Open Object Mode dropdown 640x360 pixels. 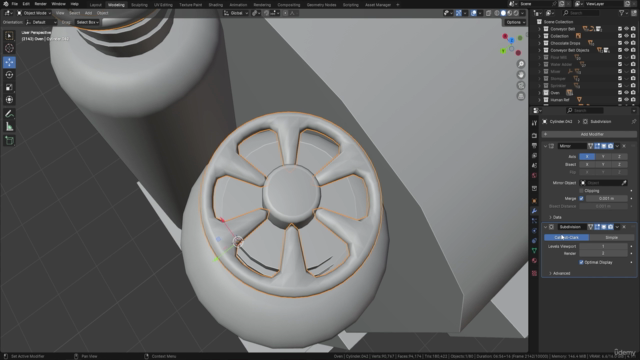point(34,13)
